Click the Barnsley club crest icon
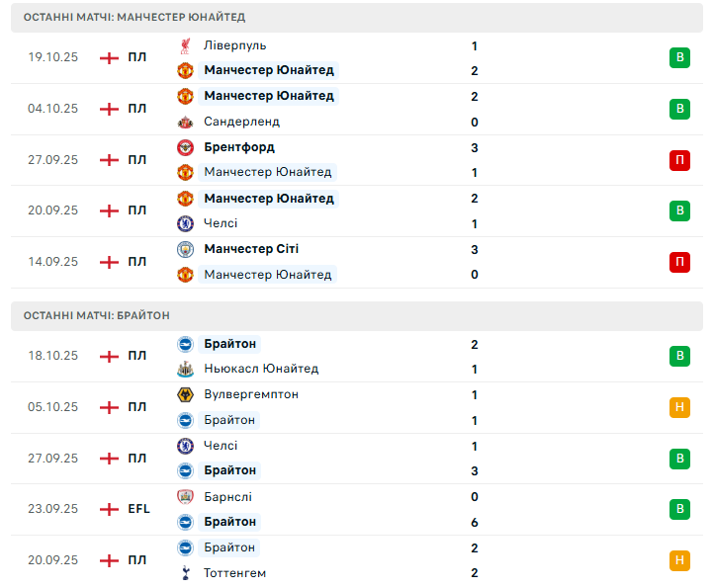The image size is (713, 588). point(185,497)
